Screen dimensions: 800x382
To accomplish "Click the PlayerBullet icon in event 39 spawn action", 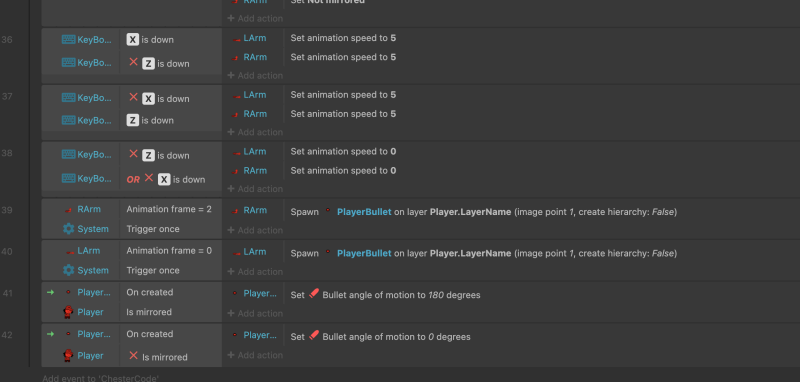I will 328,210.
